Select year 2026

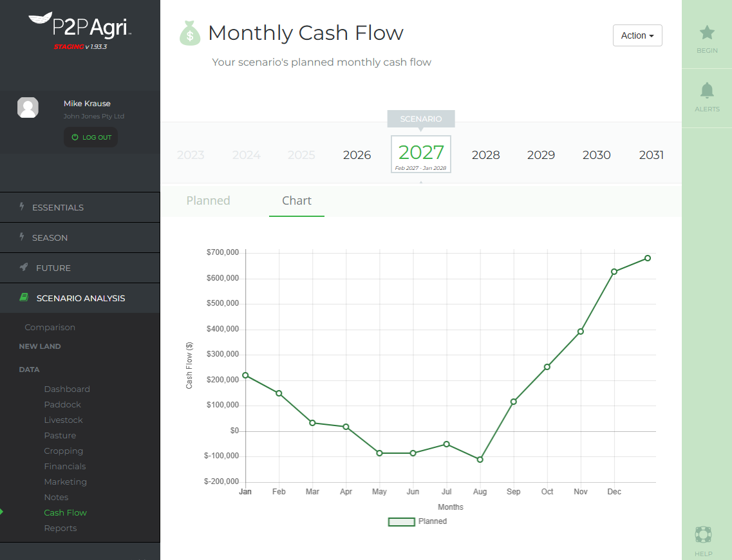tap(357, 155)
